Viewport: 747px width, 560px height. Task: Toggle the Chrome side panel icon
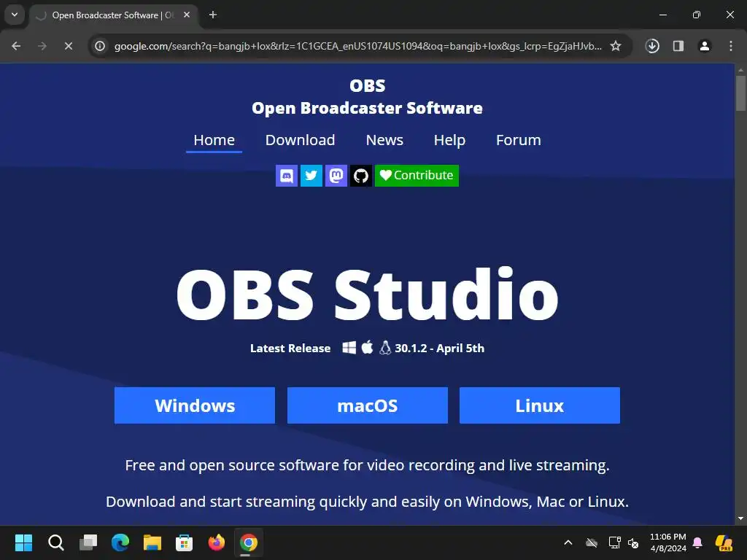(x=678, y=46)
